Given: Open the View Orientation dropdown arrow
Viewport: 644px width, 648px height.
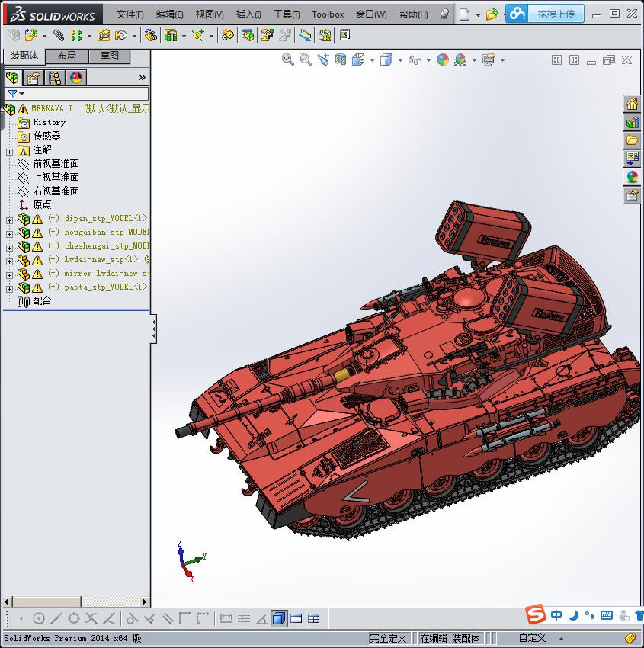Looking at the screenshot, I should (x=372, y=61).
